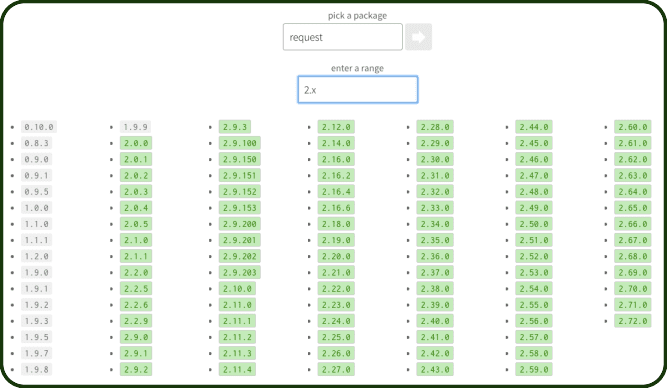Select version 1.1.1
Viewport: 667px width, 388px height.
coord(36,240)
